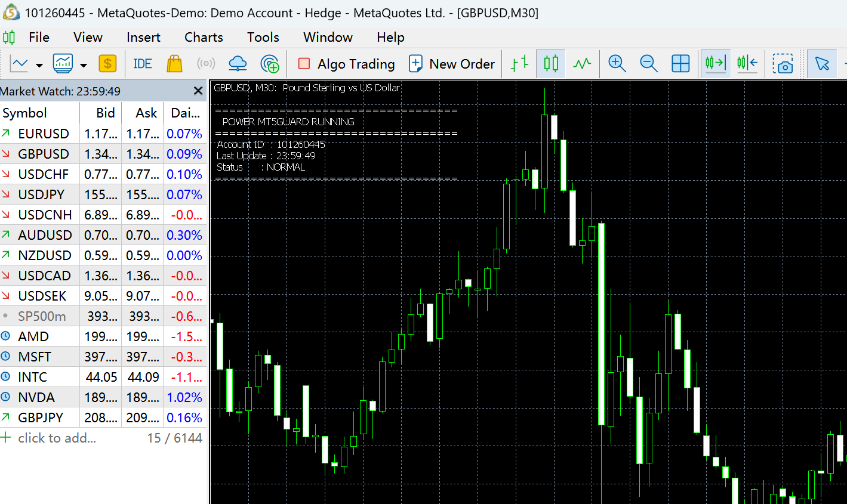Switch chart to bar chart mode
Image resolution: width=847 pixels, height=504 pixels.
pyautogui.click(x=520, y=64)
